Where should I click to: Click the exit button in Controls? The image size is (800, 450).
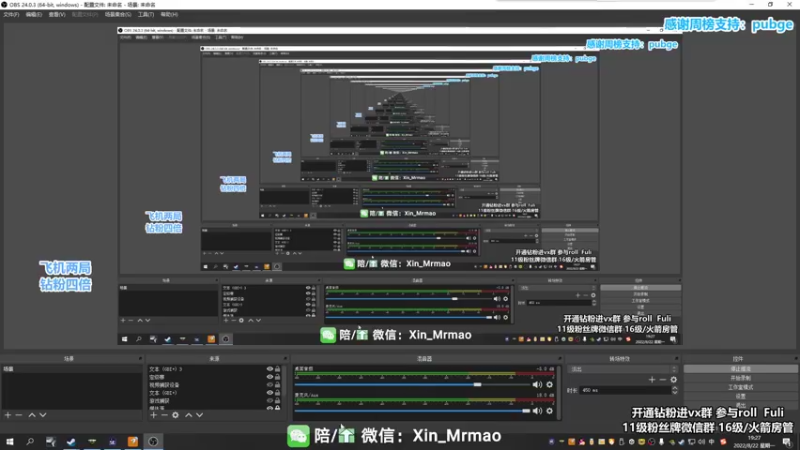point(740,405)
